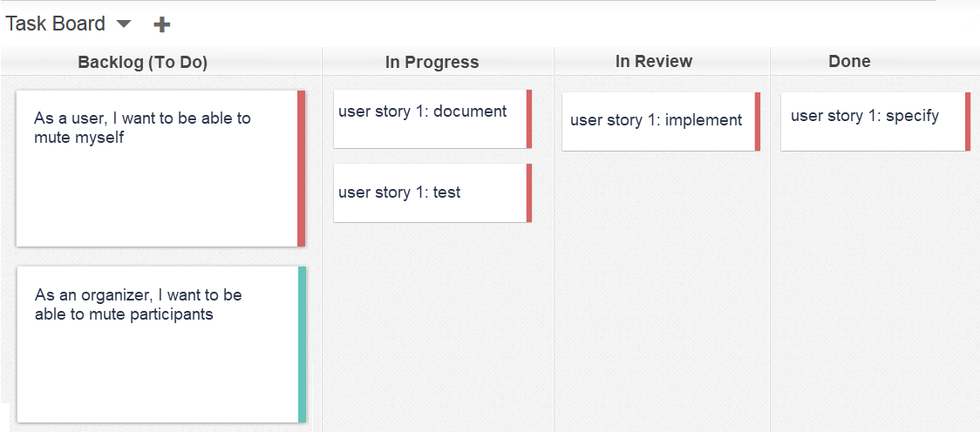Open the Task Board dropdown arrow
Screen dimensions: 980x432
(x=124, y=24)
